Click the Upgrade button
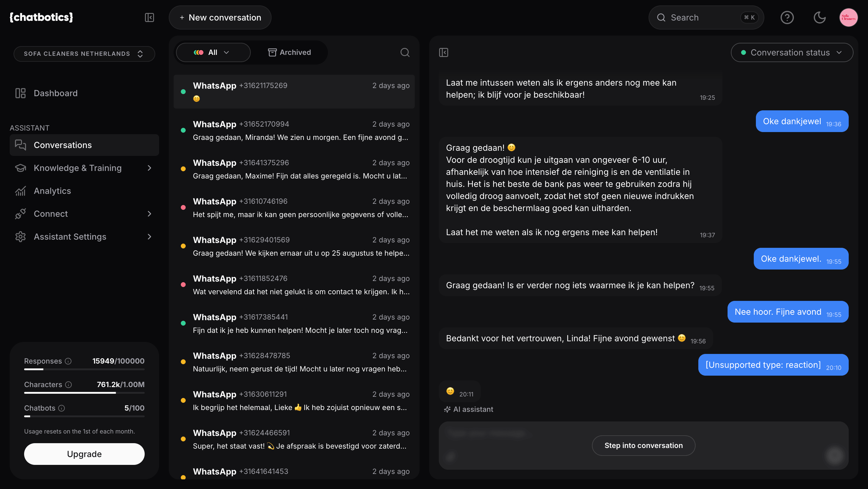The width and height of the screenshot is (868, 489). point(84,454)
